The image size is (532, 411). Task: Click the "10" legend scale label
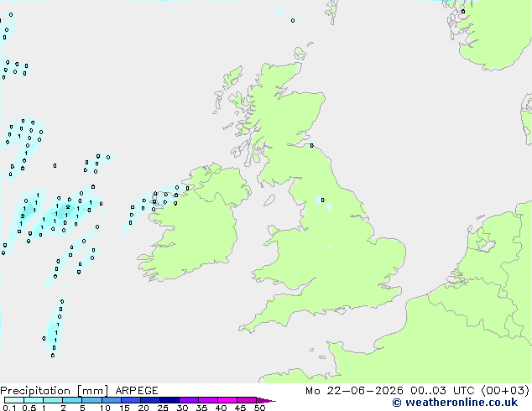point(105,408)
